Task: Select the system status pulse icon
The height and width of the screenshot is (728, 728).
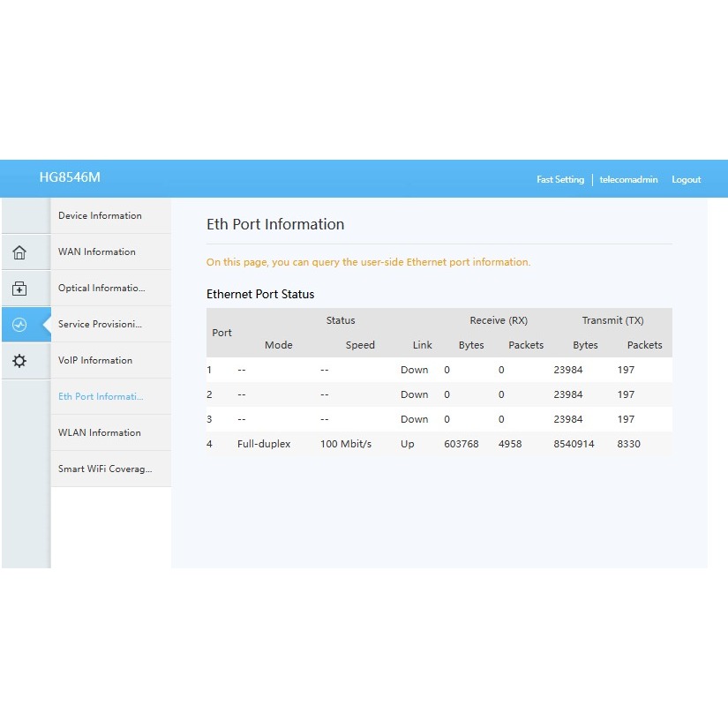Action: coord(19,325)
